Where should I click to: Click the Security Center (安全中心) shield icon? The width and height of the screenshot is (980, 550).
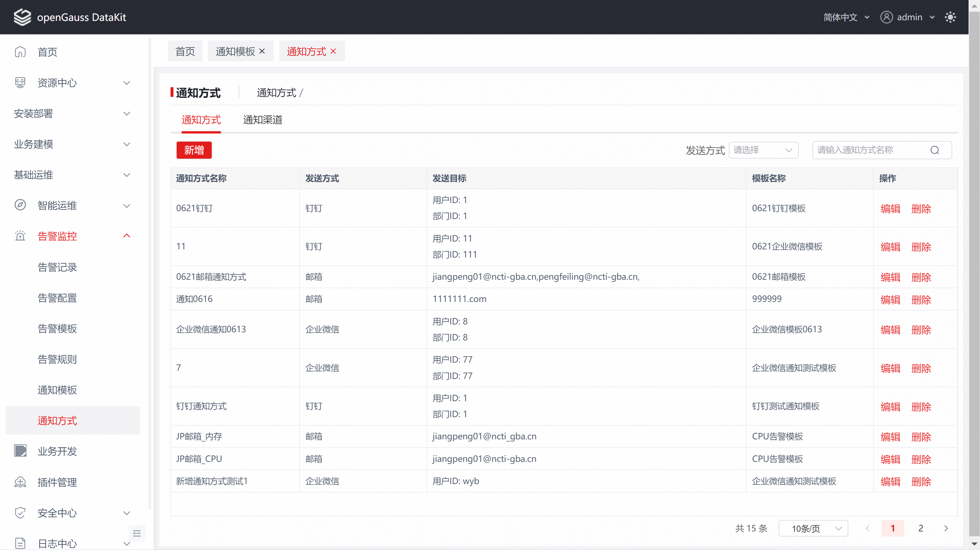pyautogui.click(x=20, y=513)
